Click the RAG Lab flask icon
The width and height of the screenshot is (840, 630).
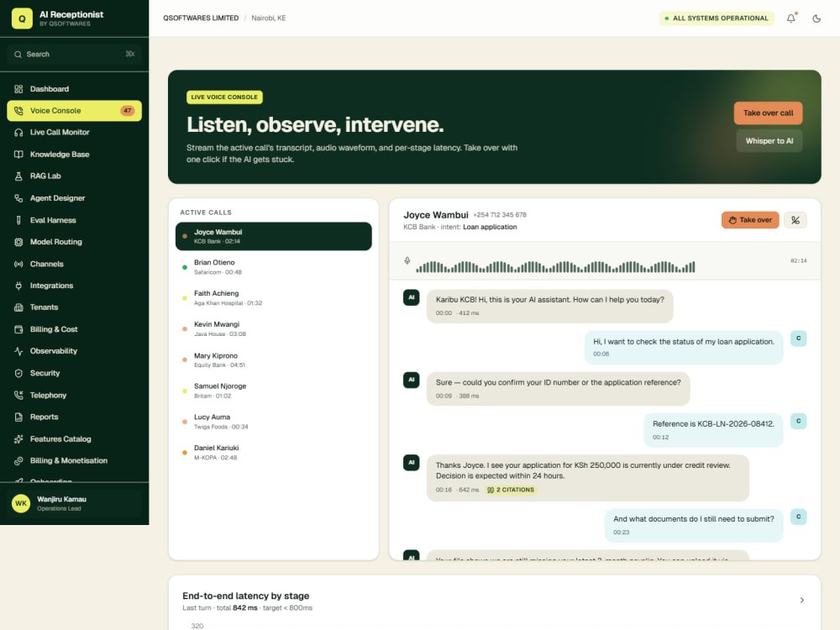(x=18, y=176)
